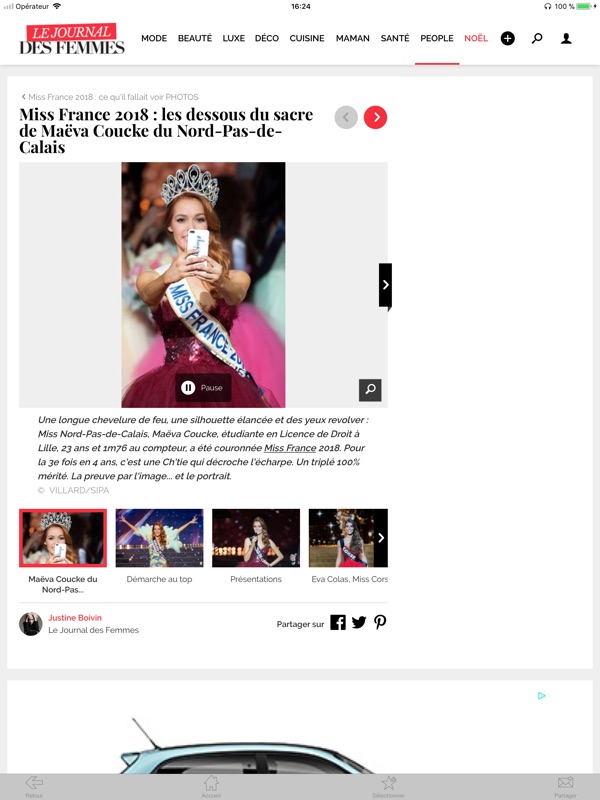
Task: Go back to Miss France 2018 photos link
Action: pos(110,97)
